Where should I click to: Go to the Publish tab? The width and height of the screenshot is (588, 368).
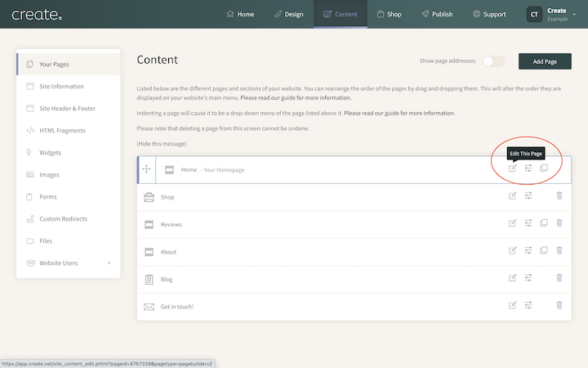[437, 14]
